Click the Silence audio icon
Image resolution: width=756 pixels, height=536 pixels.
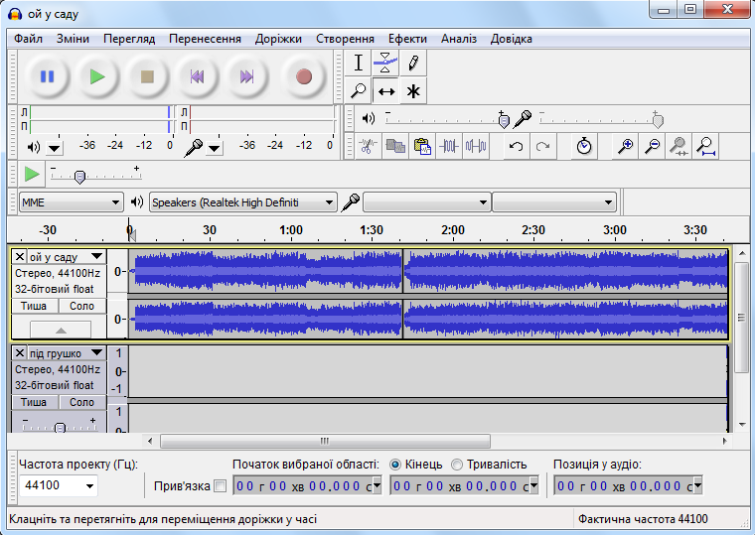click(476, 146)
